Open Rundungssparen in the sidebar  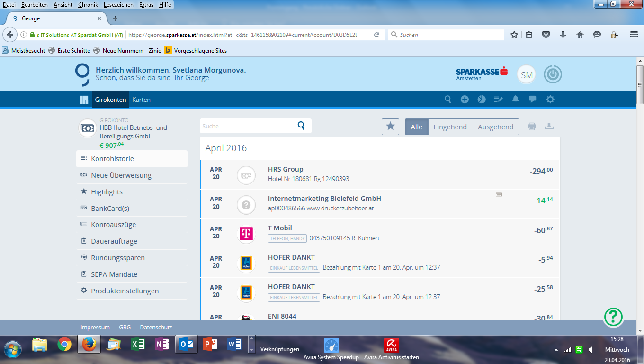(x=132, y=258)
